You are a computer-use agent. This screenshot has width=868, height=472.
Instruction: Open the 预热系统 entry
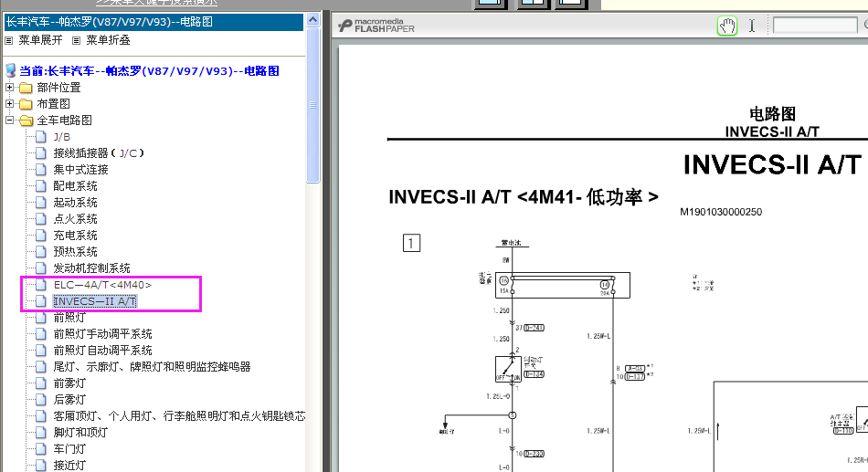point(75,252)
